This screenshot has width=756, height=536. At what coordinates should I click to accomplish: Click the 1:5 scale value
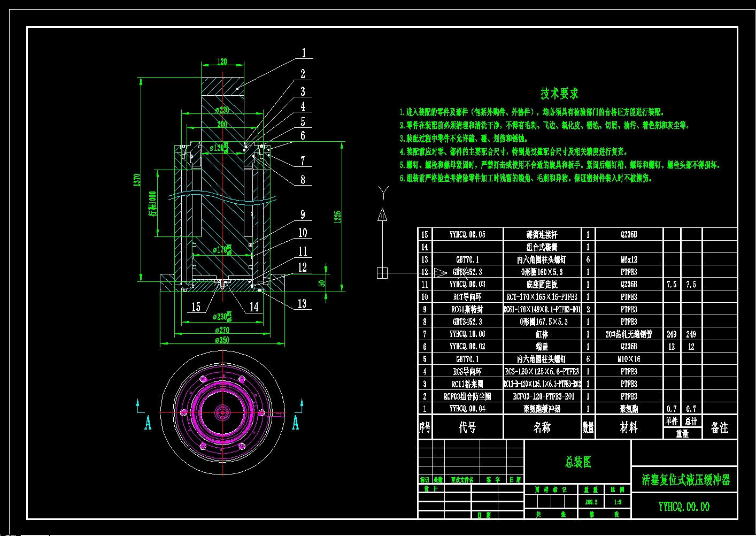[x=618, y=502]
